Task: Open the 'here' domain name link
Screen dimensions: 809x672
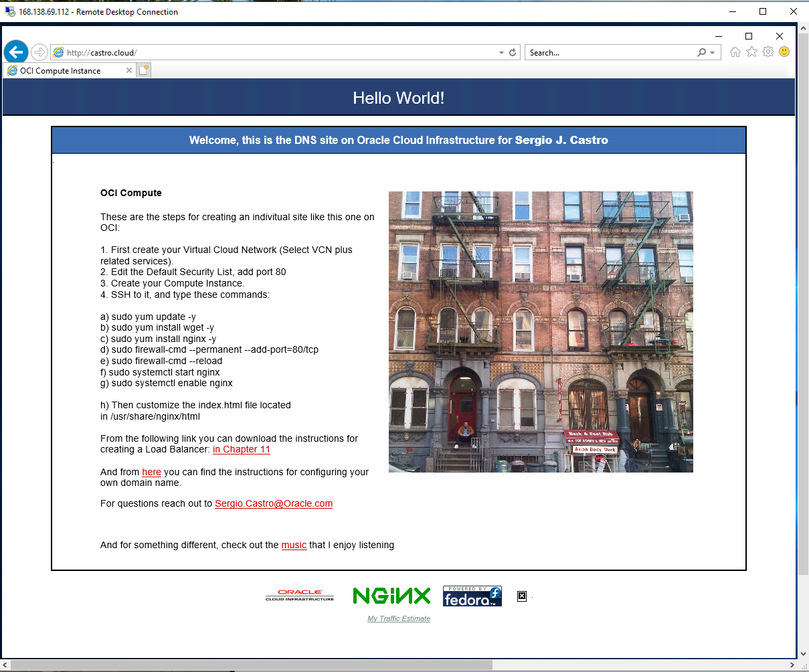Action: (151, 472)
